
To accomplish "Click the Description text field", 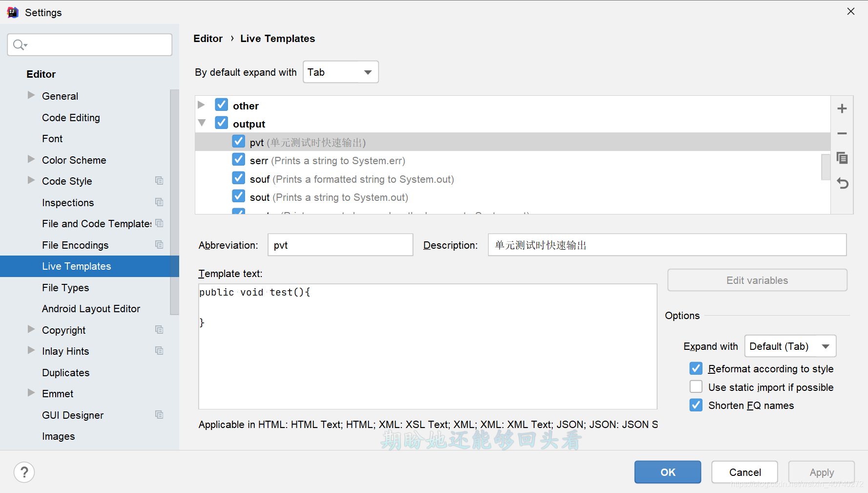I will 667,245.
